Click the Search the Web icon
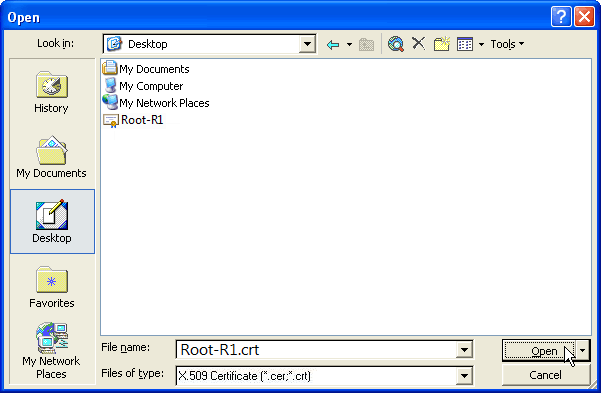This screenshot has height=393, width=601. click(396, 44)
